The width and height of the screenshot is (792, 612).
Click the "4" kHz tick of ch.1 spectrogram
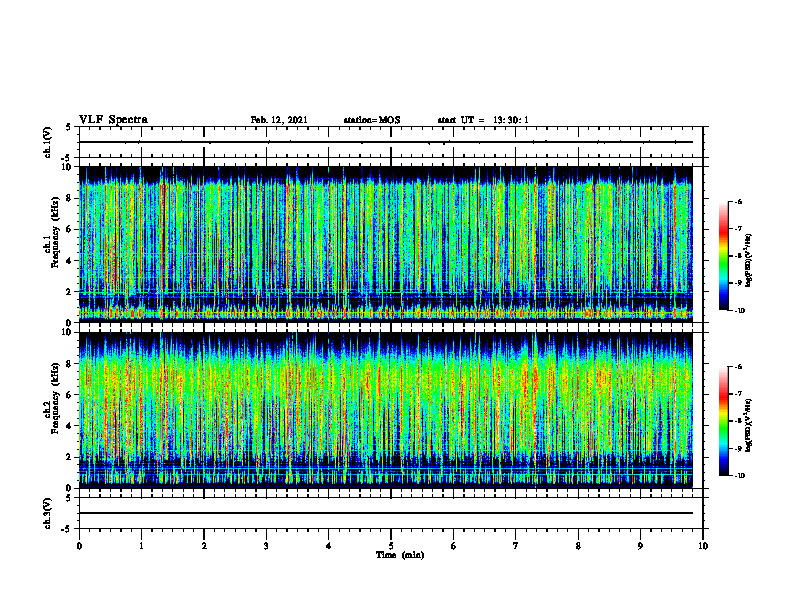click(x=70, y=261)
